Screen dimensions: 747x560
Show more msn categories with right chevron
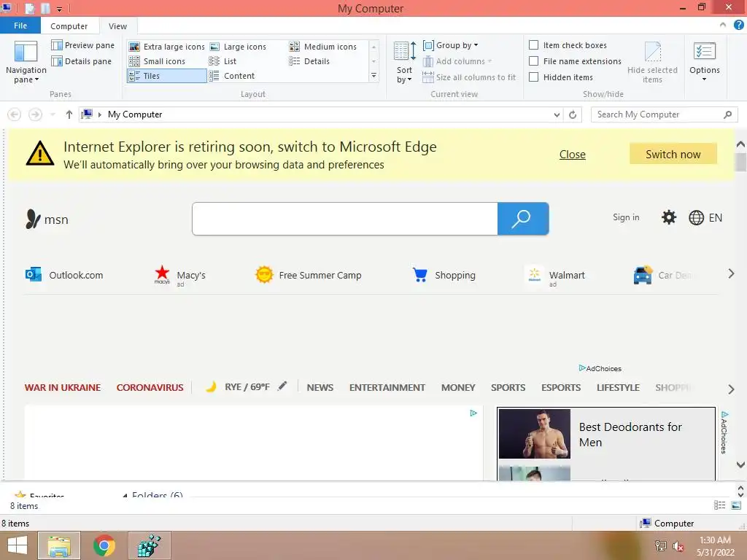(731, 389)
